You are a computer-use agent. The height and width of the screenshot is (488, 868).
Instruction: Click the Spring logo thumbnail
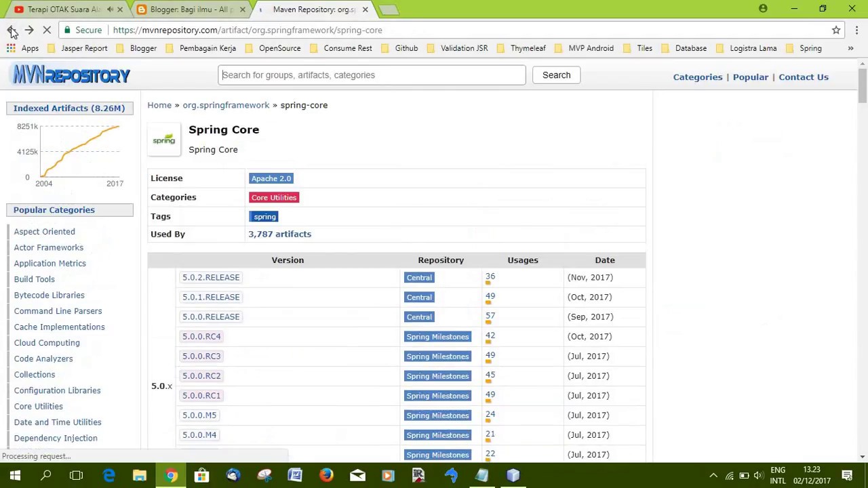click(x=164, y=140)
